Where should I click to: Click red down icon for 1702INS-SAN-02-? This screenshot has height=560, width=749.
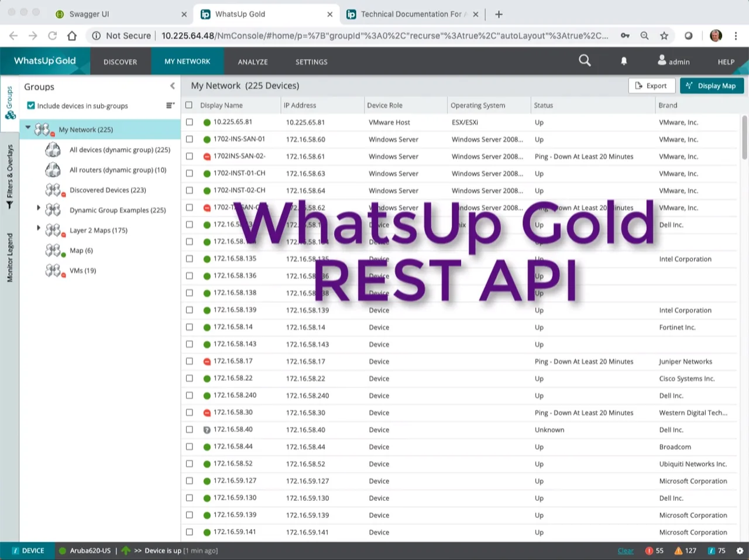coord(207,156)
